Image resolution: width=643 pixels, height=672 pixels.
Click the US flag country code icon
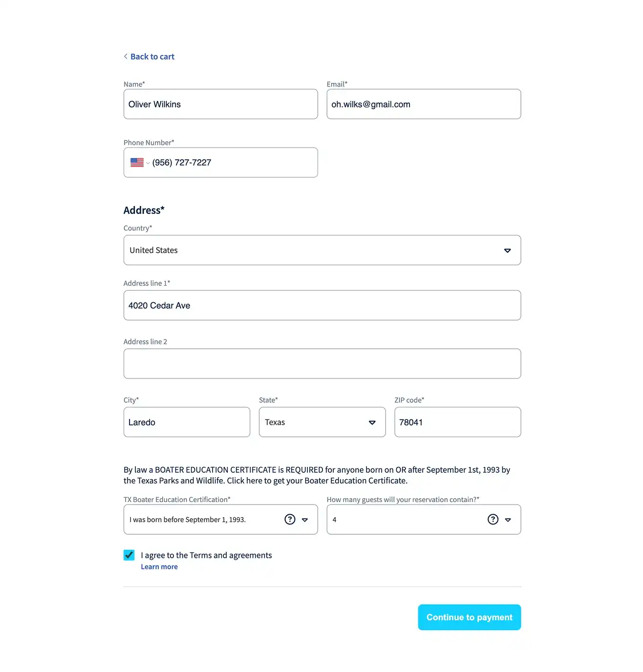point(137,162)
